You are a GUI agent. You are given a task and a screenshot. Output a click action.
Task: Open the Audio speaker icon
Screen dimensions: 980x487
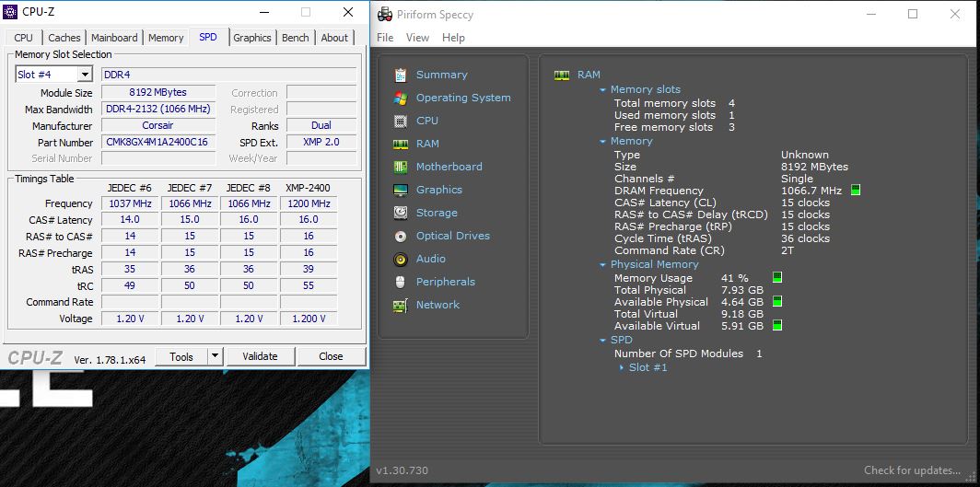click(x=401, y=259)
